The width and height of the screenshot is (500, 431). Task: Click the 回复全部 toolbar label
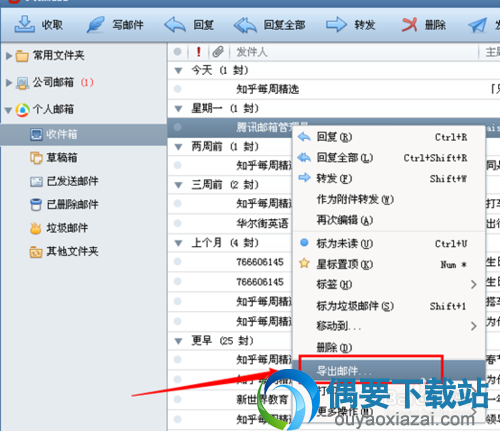284,25
